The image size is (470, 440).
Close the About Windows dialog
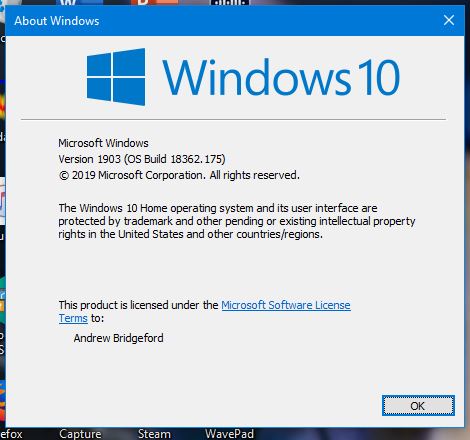point(449,20)
